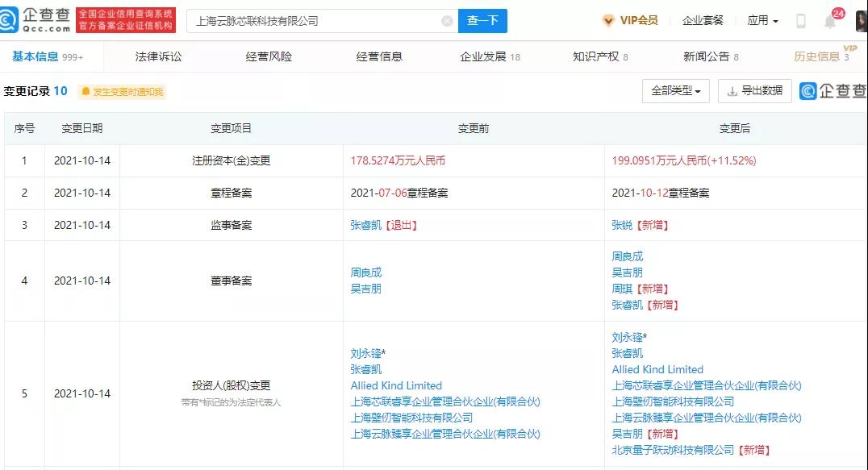Open the 全部类型 filter dropdown

(x=676, y=90)
